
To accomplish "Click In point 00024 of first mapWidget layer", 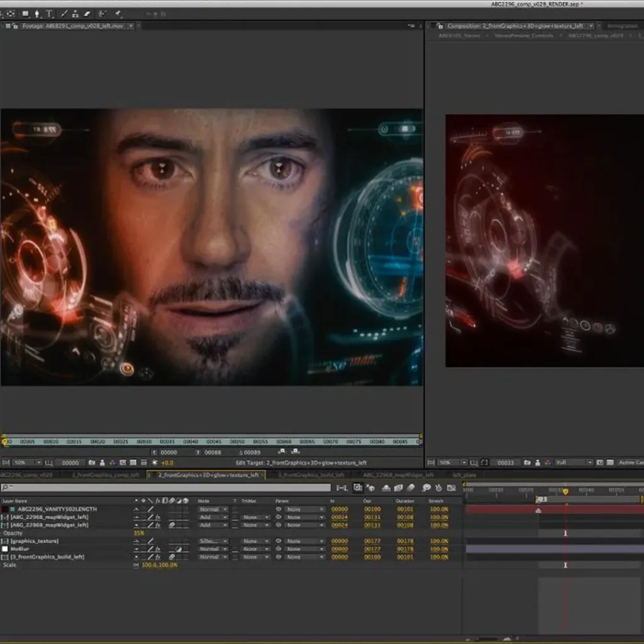I will click(x=340, y=518).
